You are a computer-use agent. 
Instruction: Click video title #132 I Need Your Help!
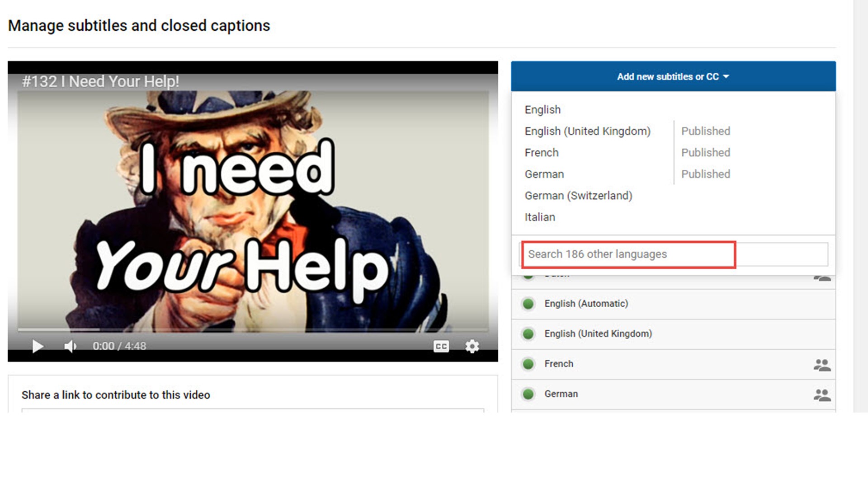(x=100, y=82)
